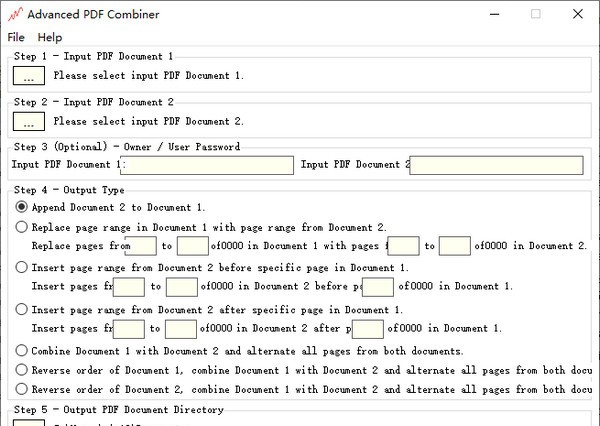
Task: Select Insert page range after specific page
Action: tap(22, 309)
